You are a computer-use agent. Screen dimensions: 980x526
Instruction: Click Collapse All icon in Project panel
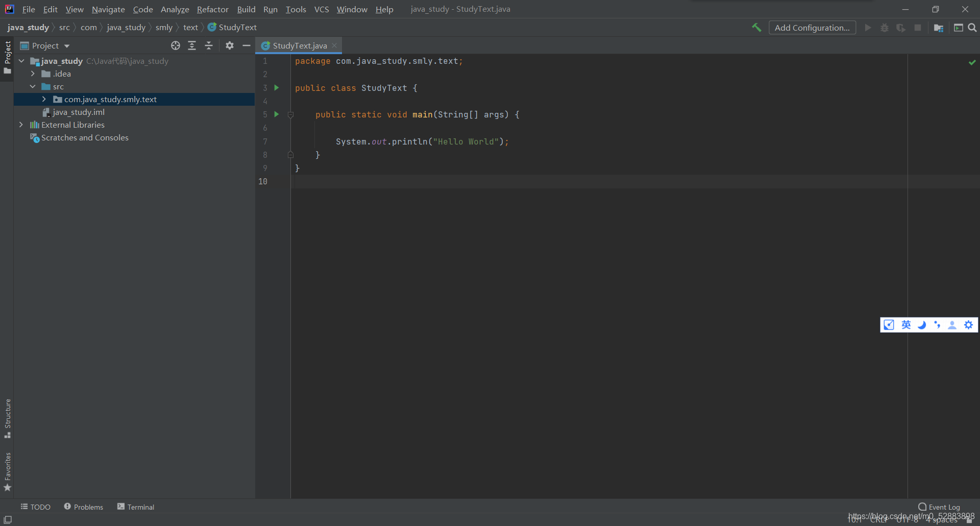209,45
